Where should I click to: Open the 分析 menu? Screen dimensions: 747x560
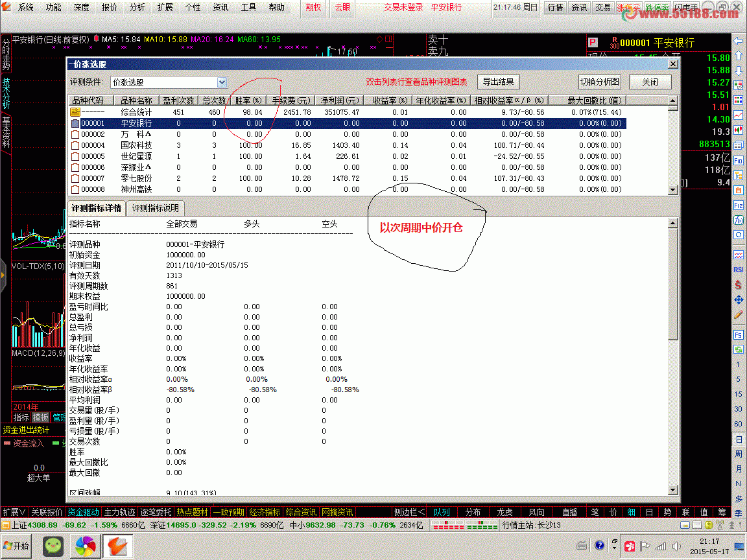click(137, 8)
